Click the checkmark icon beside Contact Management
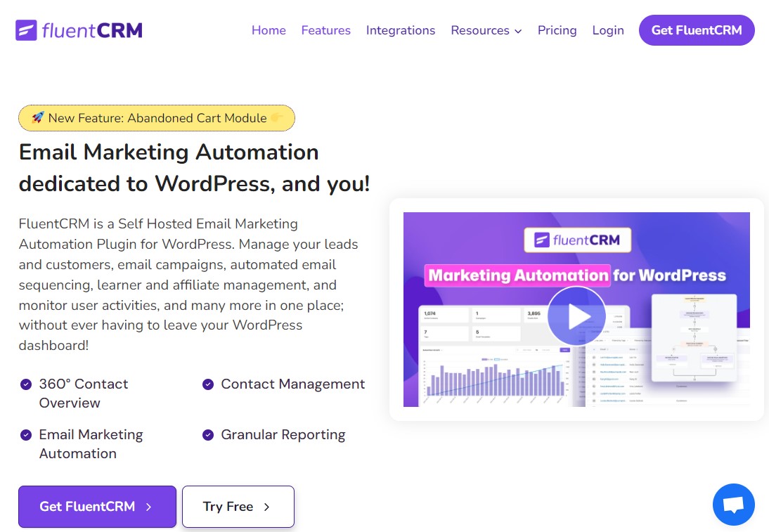Viewport: 769px width, 532px height. 208,384
